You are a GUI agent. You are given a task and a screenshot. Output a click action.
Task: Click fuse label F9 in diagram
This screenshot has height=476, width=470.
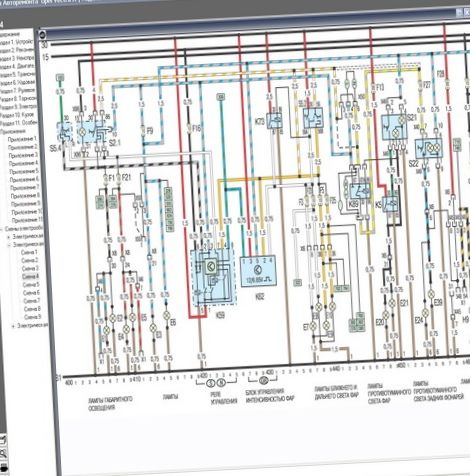tap(149, 131)
